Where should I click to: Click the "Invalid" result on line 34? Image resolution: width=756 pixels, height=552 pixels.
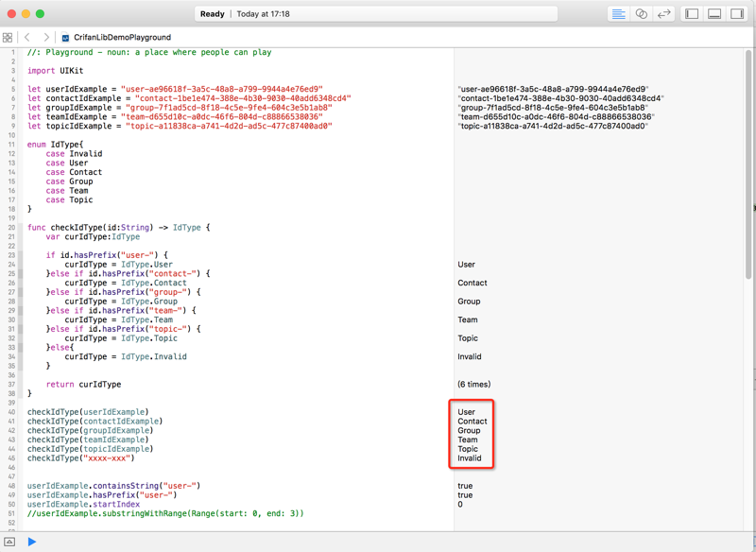coord(470,357)
